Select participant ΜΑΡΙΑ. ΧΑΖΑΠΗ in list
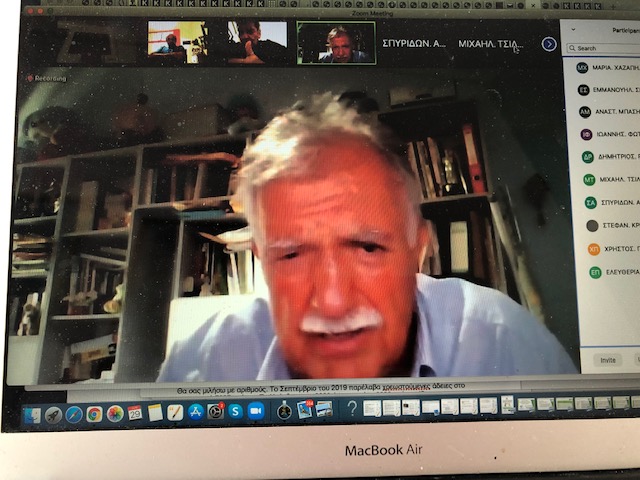640x480 pixels. [x=608, y=67]
